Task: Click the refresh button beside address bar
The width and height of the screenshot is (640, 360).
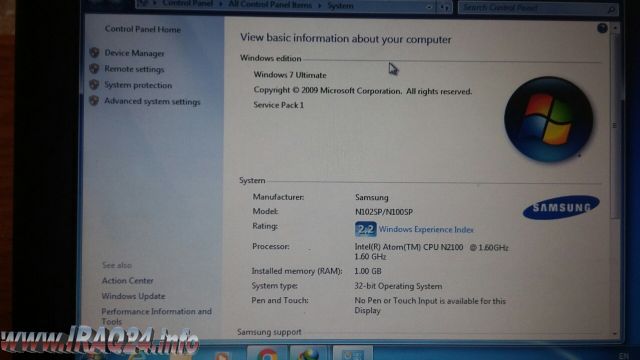Action: point(445,7)
